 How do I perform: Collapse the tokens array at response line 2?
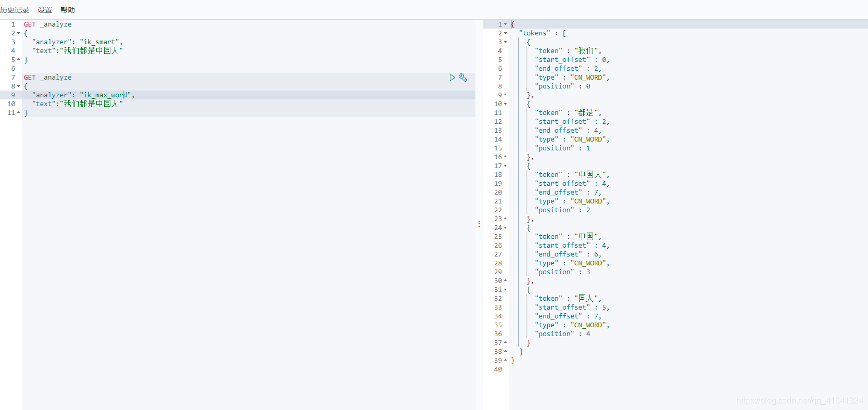coord(505,33)
